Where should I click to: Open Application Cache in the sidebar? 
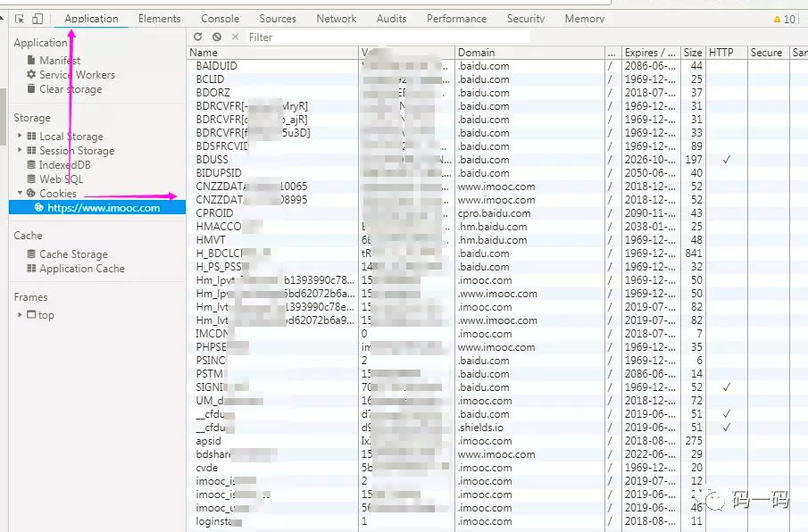(x=82, y=269)
